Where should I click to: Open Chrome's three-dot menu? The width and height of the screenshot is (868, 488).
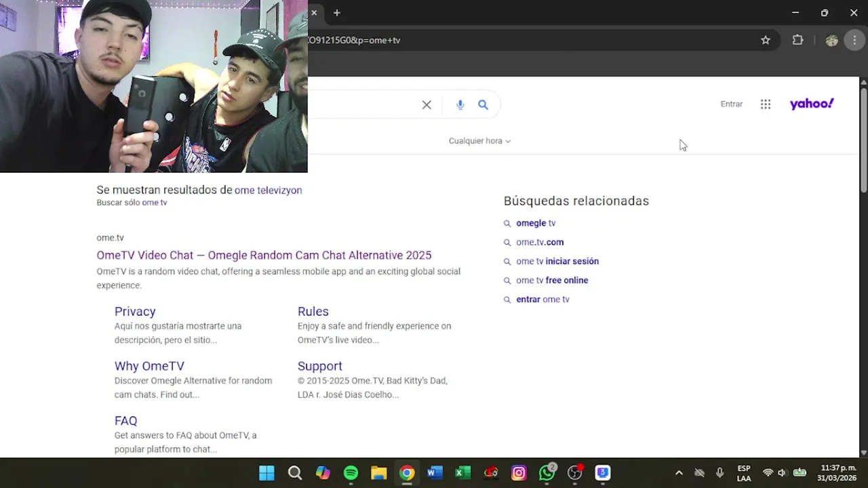tap(854, 40)
